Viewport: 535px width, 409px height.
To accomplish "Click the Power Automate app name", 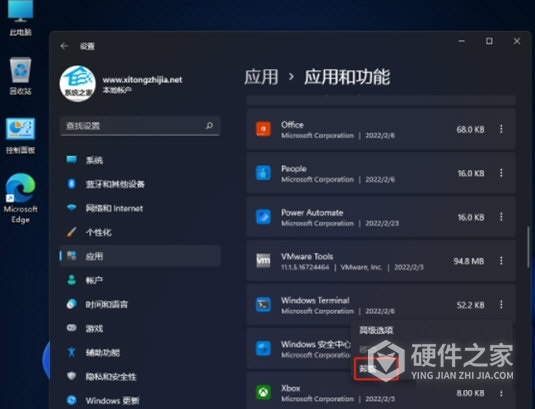I will pyautogui.click(x=312, y=213).
